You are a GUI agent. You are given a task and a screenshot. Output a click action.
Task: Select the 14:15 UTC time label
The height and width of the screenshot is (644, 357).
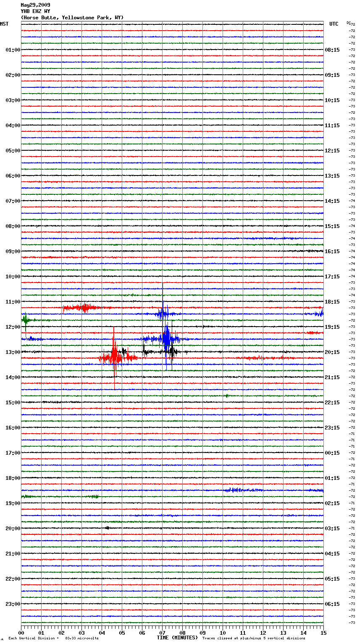coord(332,201)
